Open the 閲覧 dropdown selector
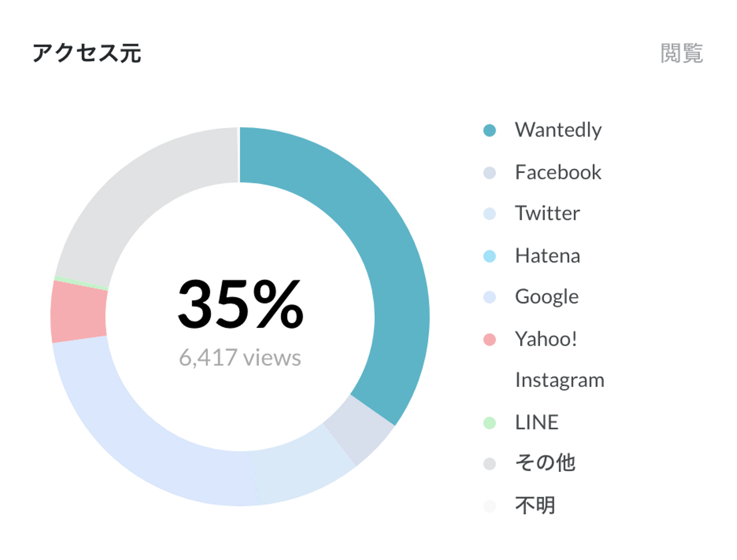Screen dimensions: 737x560 (681, 53)
